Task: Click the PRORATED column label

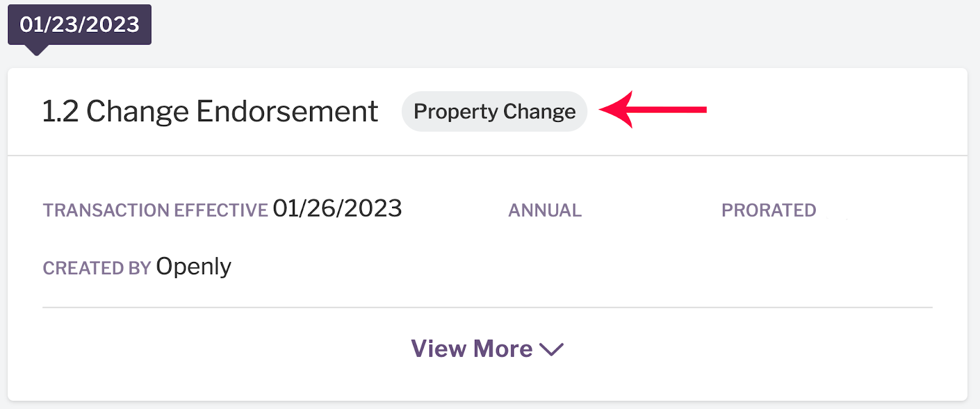Action: 769,211
